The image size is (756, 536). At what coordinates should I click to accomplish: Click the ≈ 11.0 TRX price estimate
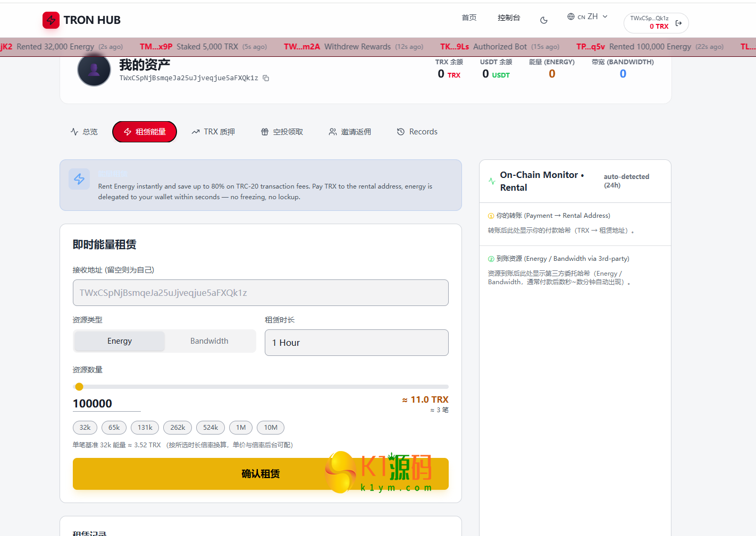[425, 399]
